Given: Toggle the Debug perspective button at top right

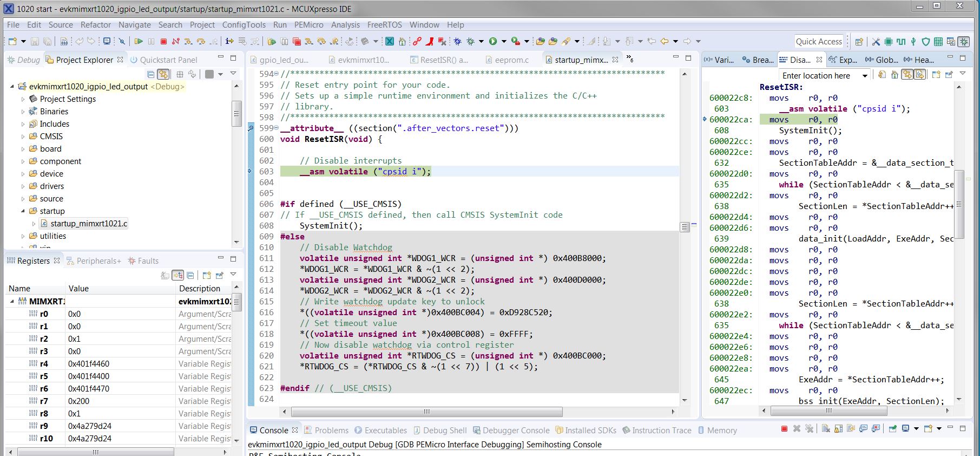Looking at the screenshot, I should [963, 42].
